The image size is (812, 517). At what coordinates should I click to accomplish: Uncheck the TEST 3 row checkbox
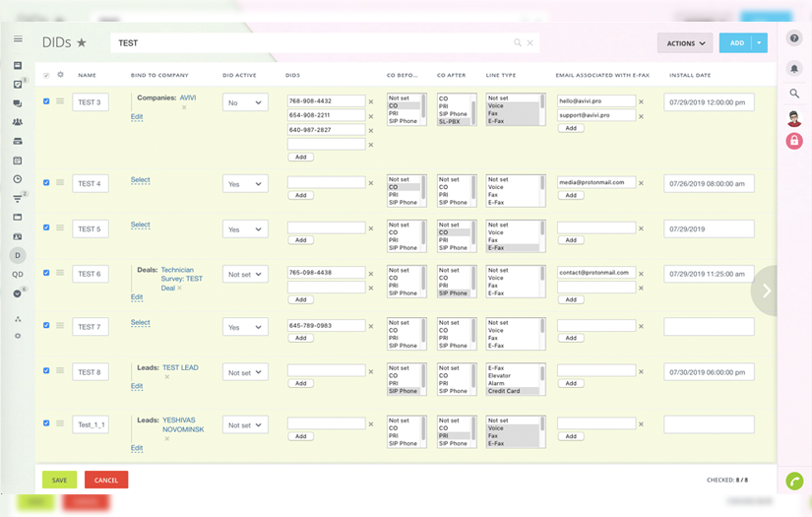point(46,101)
